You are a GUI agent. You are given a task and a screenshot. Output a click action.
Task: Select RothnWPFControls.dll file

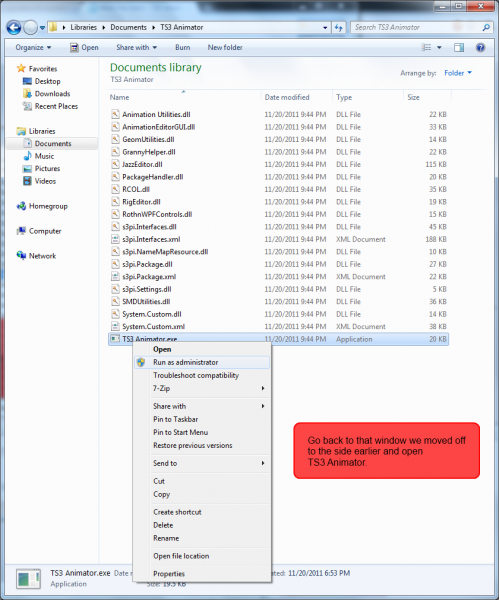(x=157, y=214)
